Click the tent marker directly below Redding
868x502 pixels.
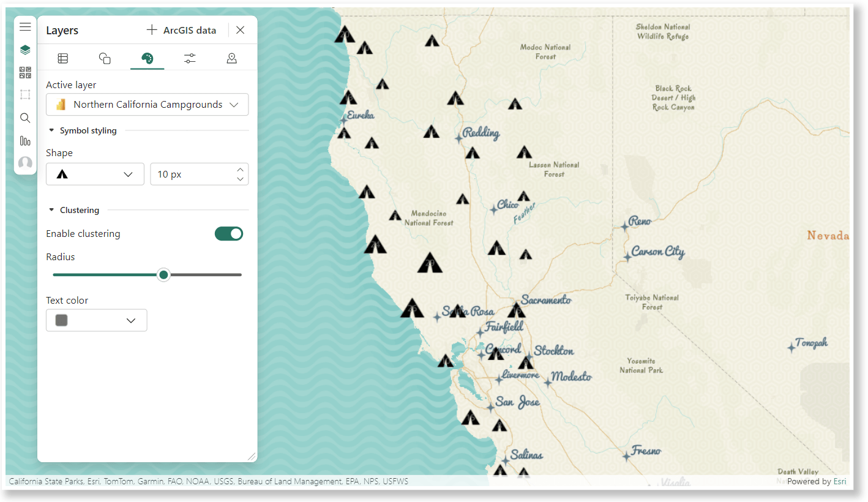pos(473,152)
